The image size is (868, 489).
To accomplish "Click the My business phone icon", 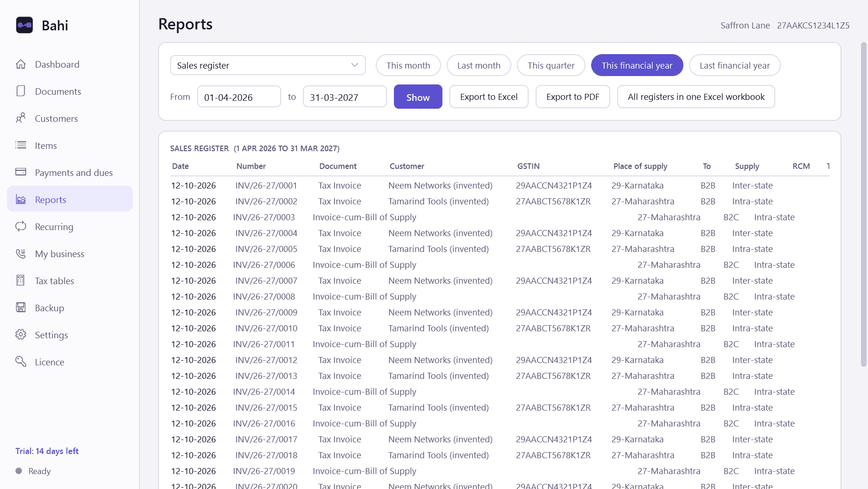I will [21, 253].
